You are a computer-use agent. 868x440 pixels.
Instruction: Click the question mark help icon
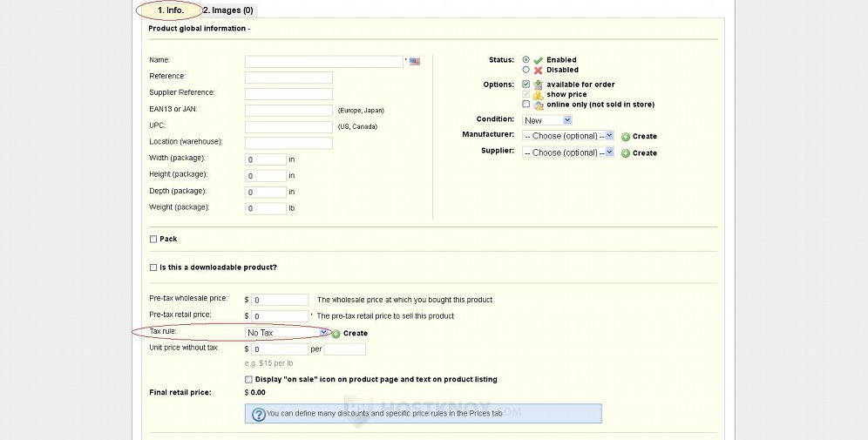coord(259,414)
